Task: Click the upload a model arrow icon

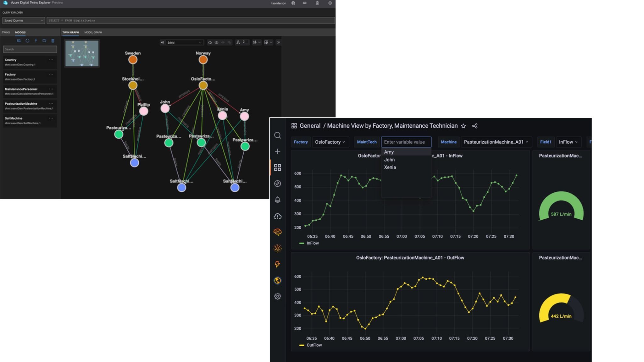Action: 36,41
